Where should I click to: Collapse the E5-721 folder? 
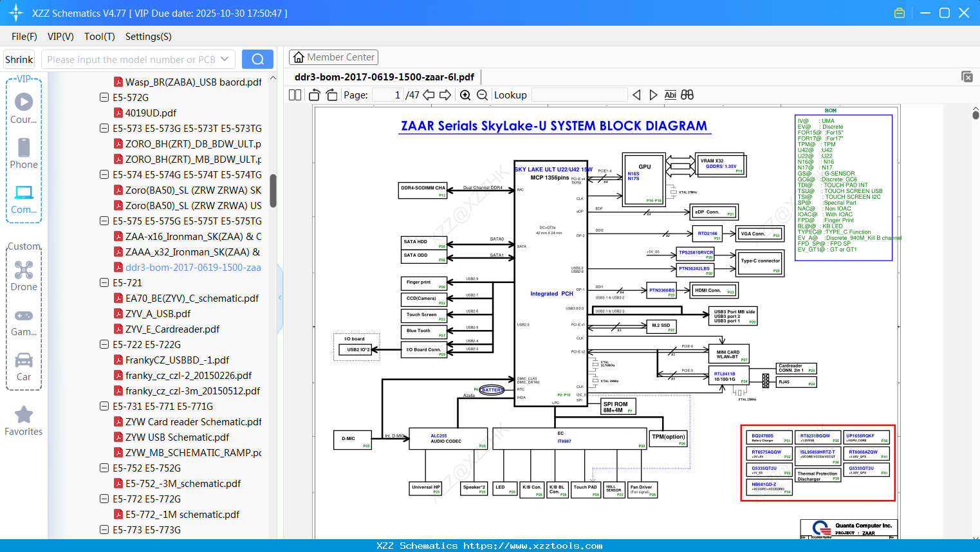point(104,283)
